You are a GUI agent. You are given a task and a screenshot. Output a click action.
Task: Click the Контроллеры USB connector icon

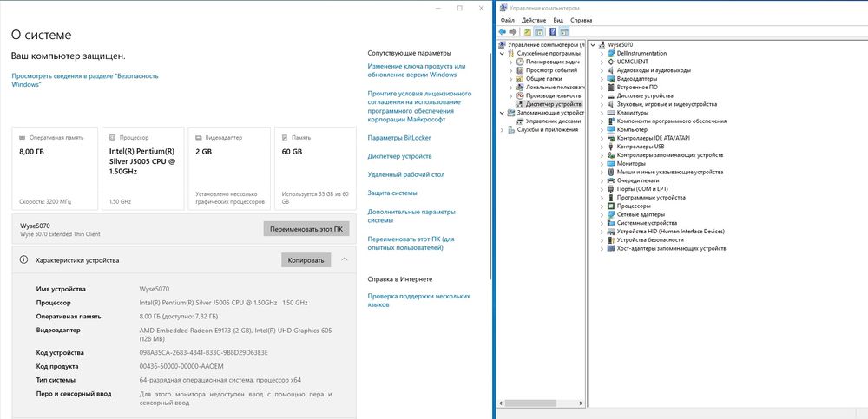(x=611, y=147)
